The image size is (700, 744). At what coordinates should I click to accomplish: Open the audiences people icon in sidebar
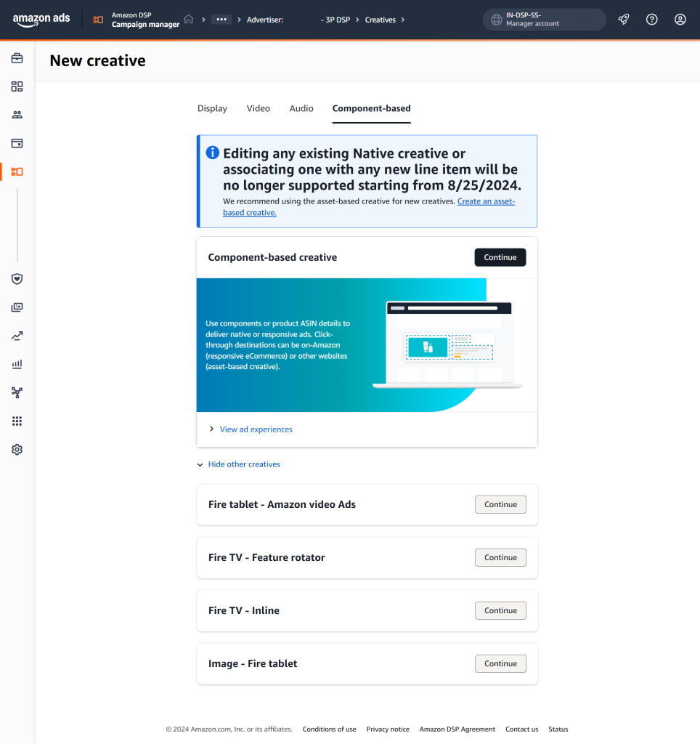[17, 115]
